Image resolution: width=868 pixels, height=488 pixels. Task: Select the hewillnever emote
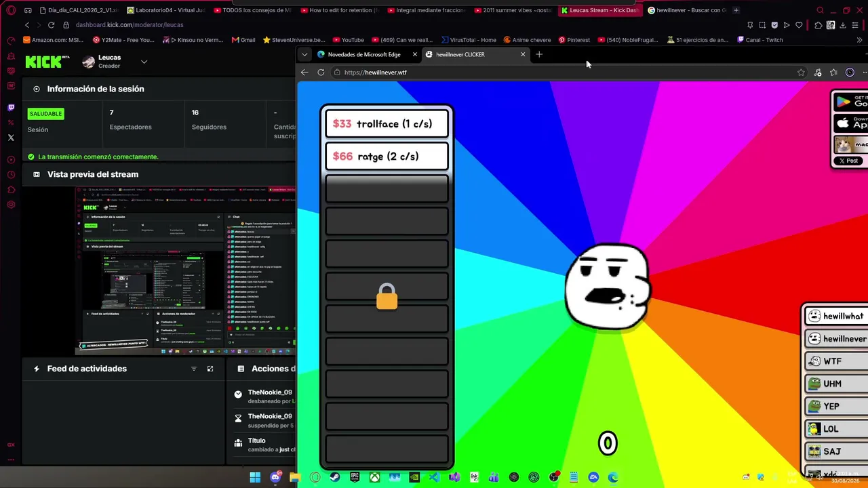click(x=836, y=339)
